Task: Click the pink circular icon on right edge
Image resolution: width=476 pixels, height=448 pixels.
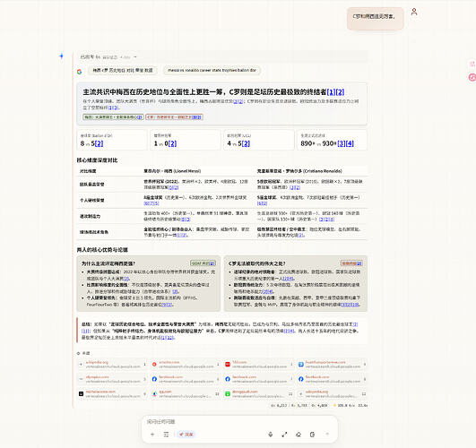Action: (472, 77)
